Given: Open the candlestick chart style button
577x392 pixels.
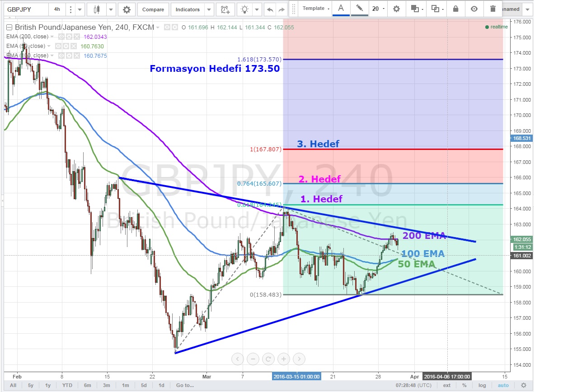Looking at the screenshot, I should point(96,9).
